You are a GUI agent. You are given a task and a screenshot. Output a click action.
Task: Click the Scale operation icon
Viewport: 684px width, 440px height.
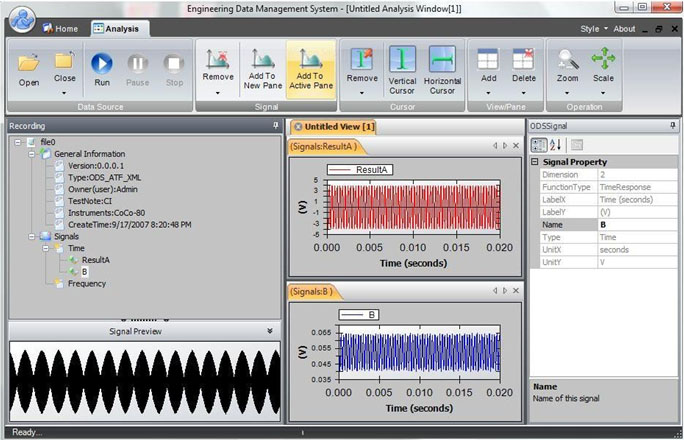point(603,58)
